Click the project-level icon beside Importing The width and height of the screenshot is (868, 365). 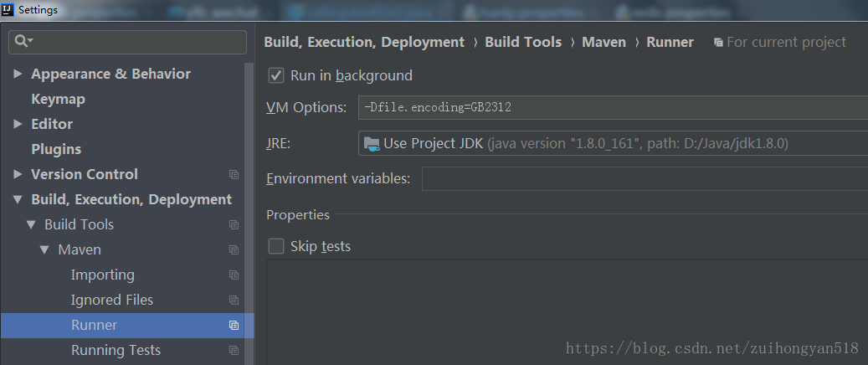point(234,275)
